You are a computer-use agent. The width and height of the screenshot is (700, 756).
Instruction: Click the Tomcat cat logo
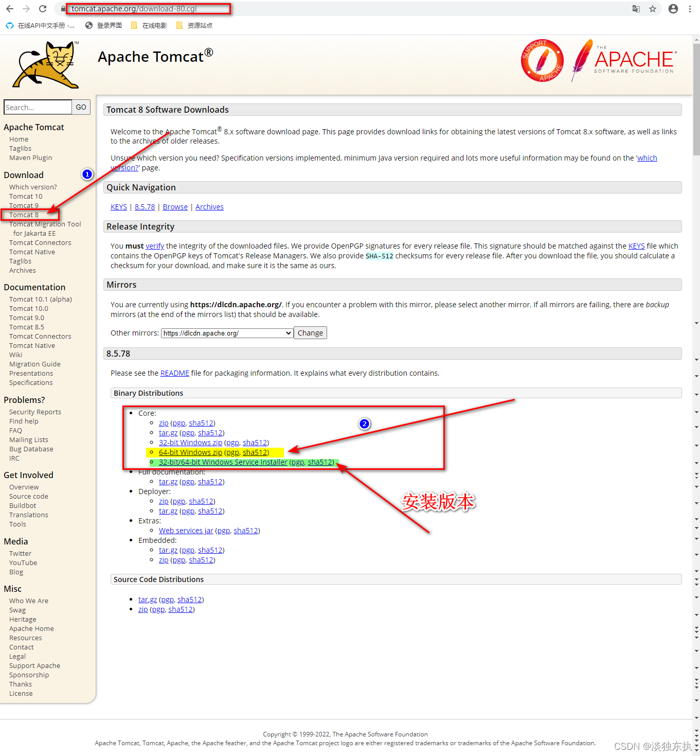pyautogui.click(x=46, y=65)
